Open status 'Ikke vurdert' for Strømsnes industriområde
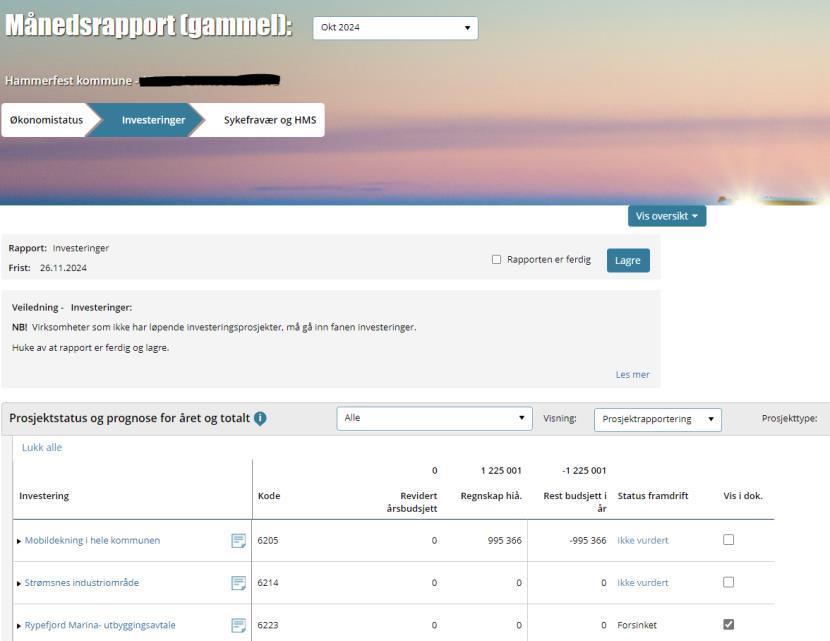830x641 pixels. (641, 582)
